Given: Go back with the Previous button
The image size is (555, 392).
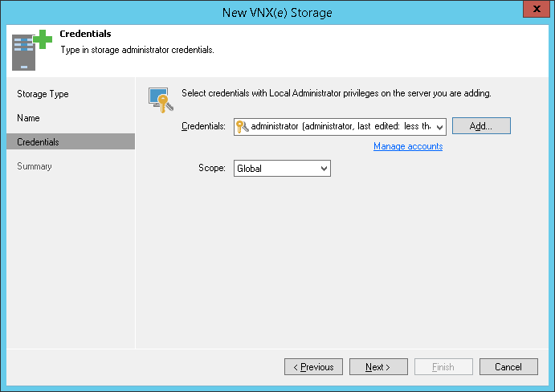Looking at the screenshot, I should click(x=313, y=366).
